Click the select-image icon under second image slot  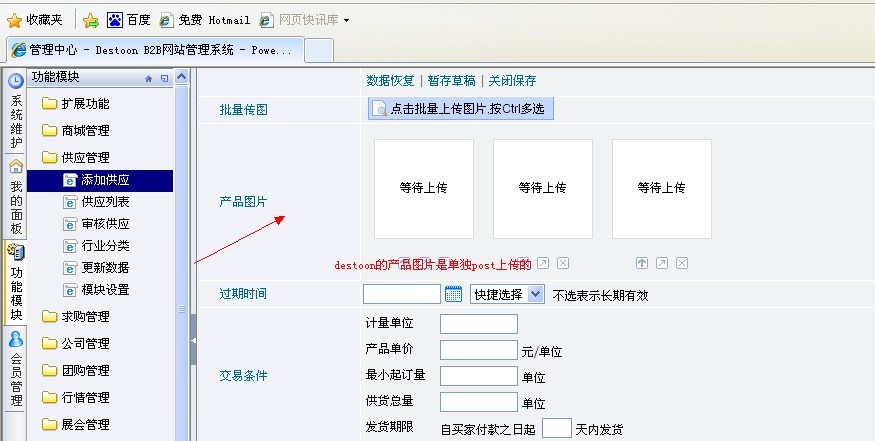(543, 263)
